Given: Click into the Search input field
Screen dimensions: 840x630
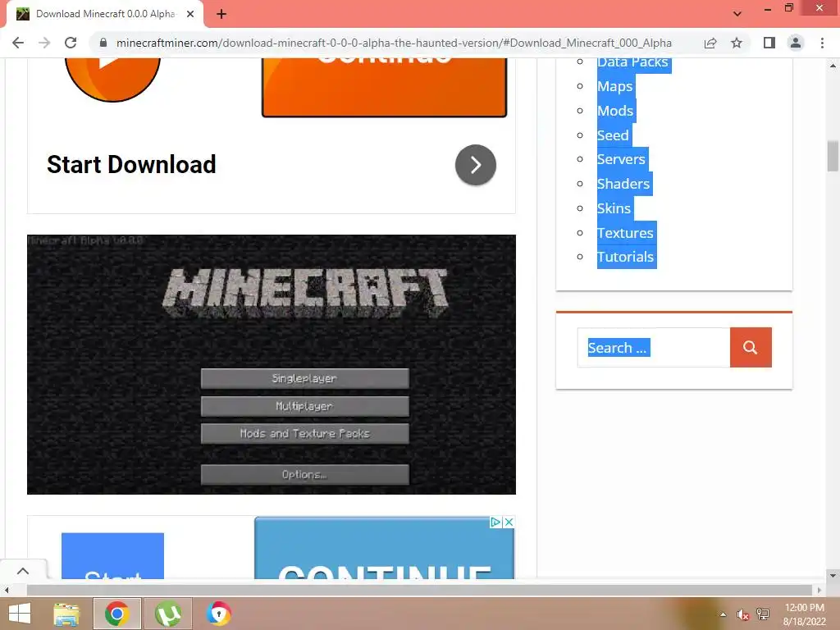Looking at the screenshot, I should 654,348.
